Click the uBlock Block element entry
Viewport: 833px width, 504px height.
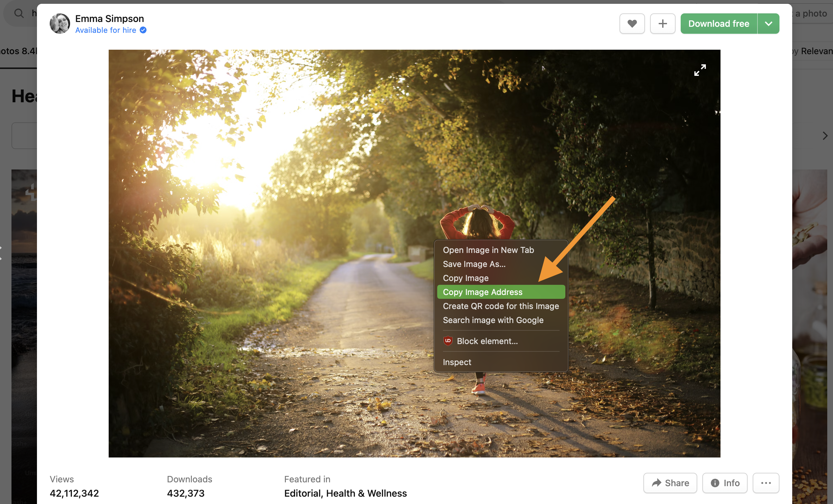pos(487,341)
